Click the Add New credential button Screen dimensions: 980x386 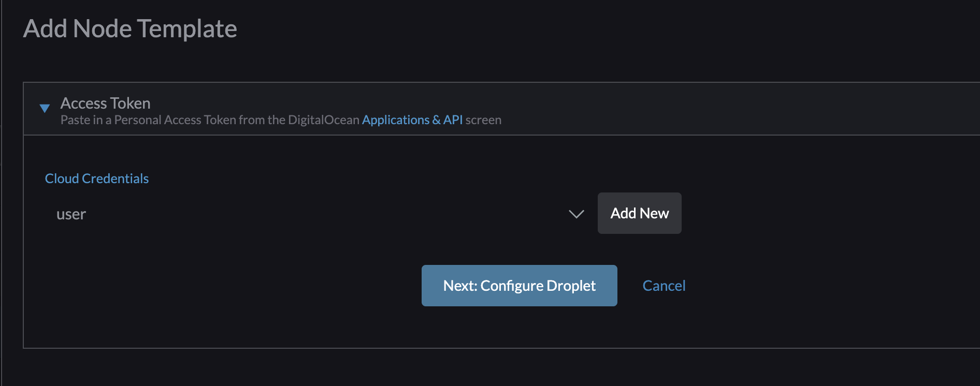pos(639,213)
